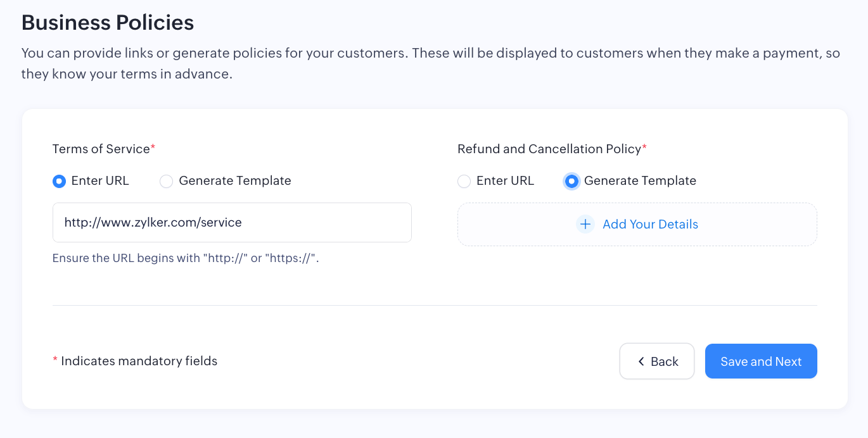868x438 pixels.
Task: Click the URL hint text about http://
Action: pos(185,258)
